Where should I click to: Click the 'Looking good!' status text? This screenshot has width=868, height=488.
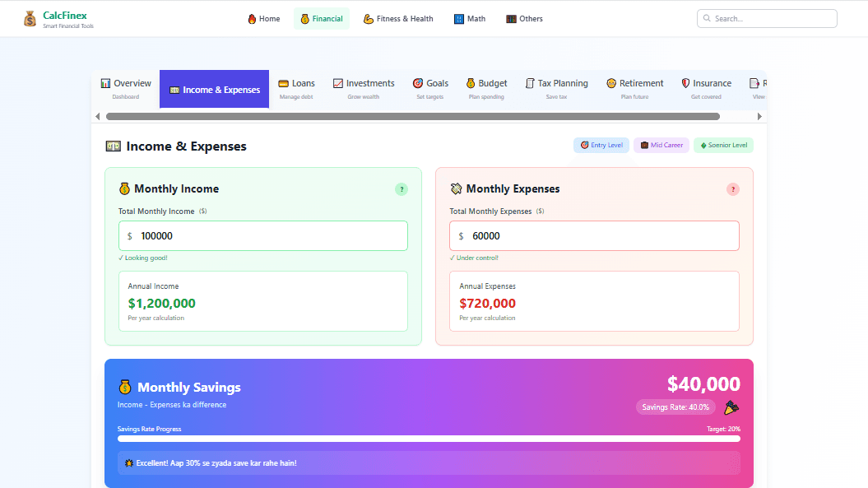click(x=143, y=258)
